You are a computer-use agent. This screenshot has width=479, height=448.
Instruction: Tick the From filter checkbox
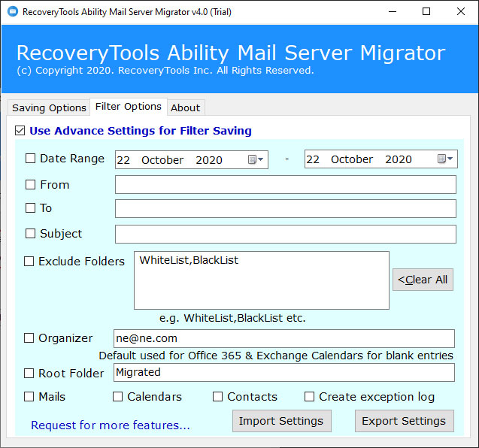(30, 184)
